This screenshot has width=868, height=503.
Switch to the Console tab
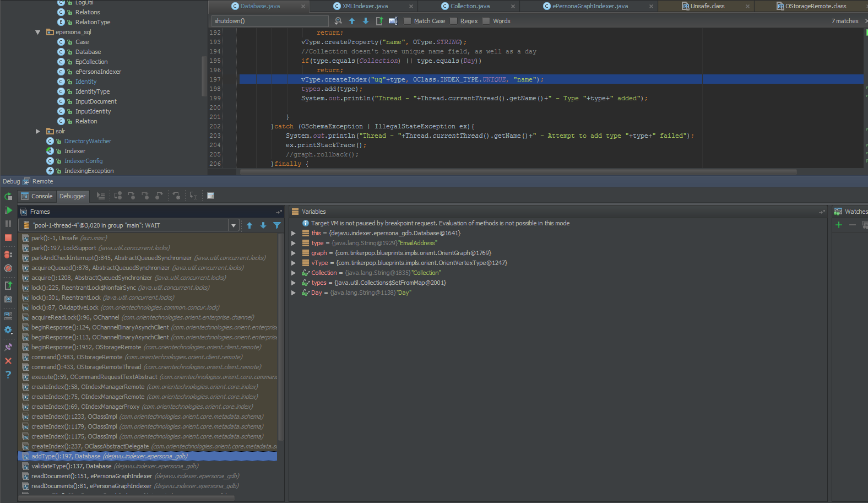pyautogui.click(x=37, y=196)
